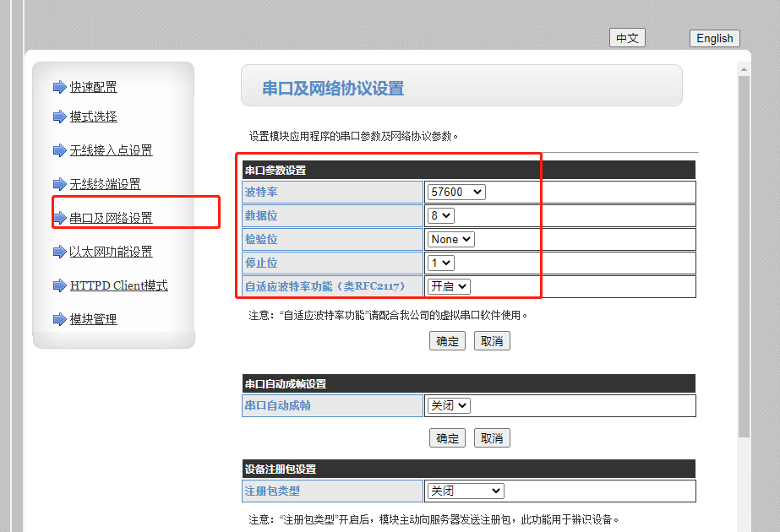Expand the 停止位 stop bits dropdown
This screenshot has width=780, height=532.
(x=441, y=263)
